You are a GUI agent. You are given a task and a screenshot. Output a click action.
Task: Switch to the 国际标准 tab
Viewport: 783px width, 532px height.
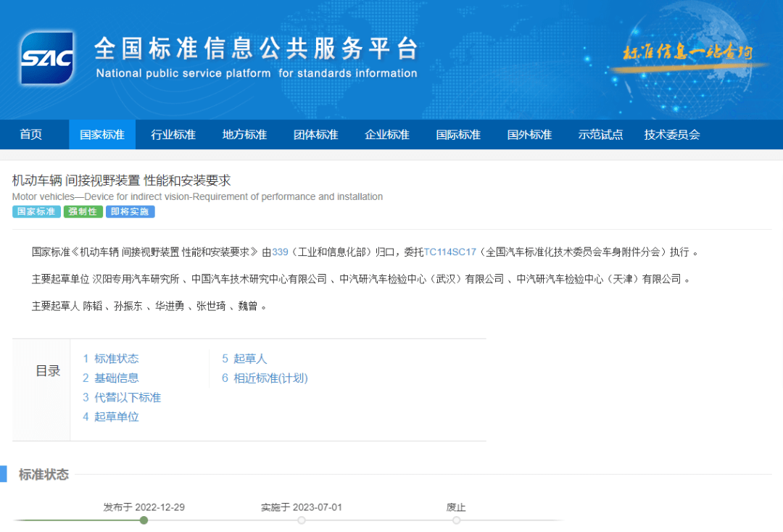(x=458, y=134)
